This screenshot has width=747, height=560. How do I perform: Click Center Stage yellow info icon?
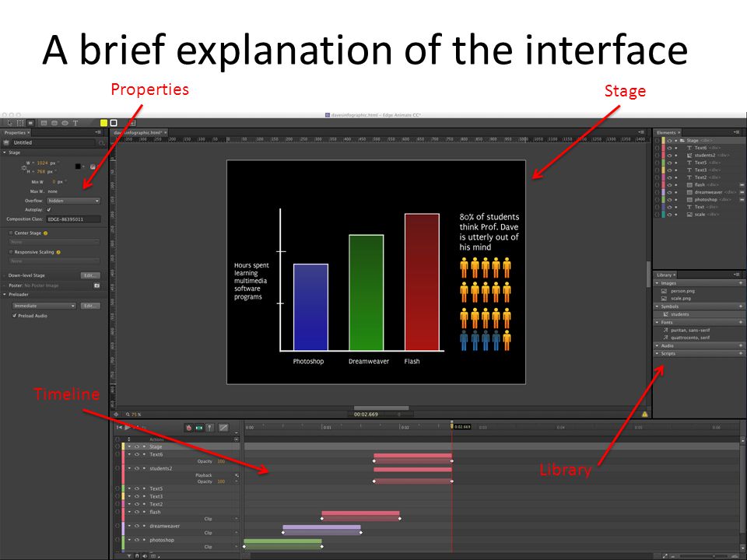point(46,233)
